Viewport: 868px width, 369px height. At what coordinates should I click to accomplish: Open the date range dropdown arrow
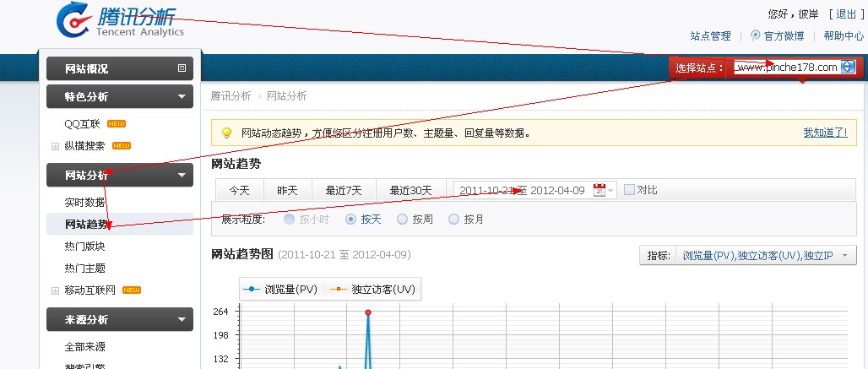610,190
